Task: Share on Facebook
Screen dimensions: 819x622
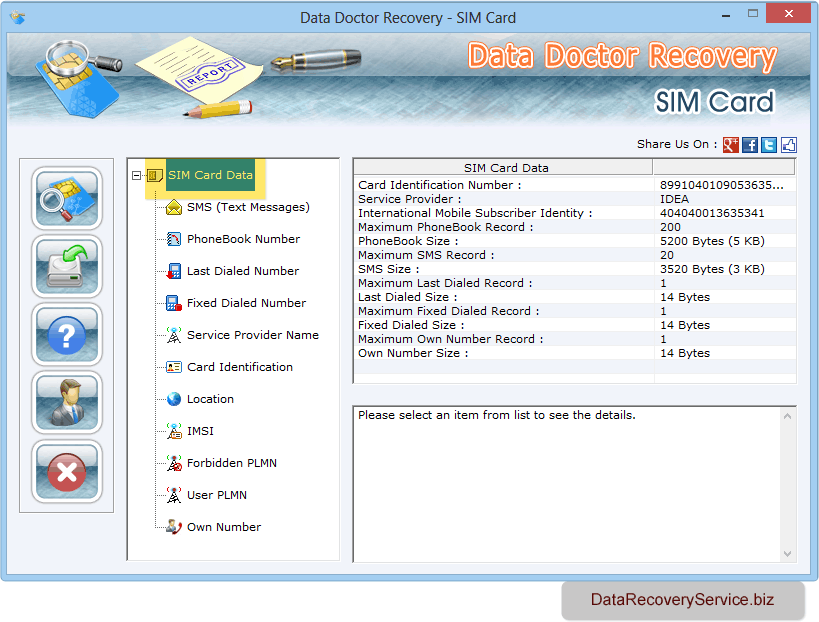Action: tap(750, 145)
